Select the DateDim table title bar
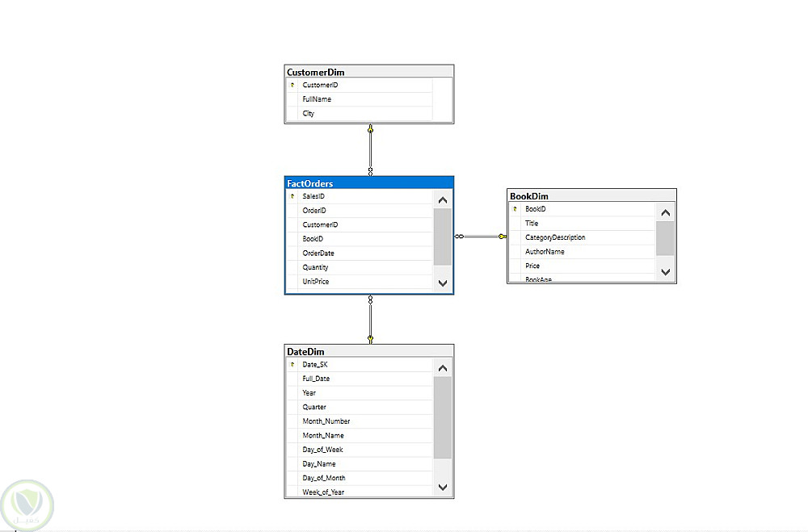The width and height of the screenshot is (808, 532). click(369, 352)
